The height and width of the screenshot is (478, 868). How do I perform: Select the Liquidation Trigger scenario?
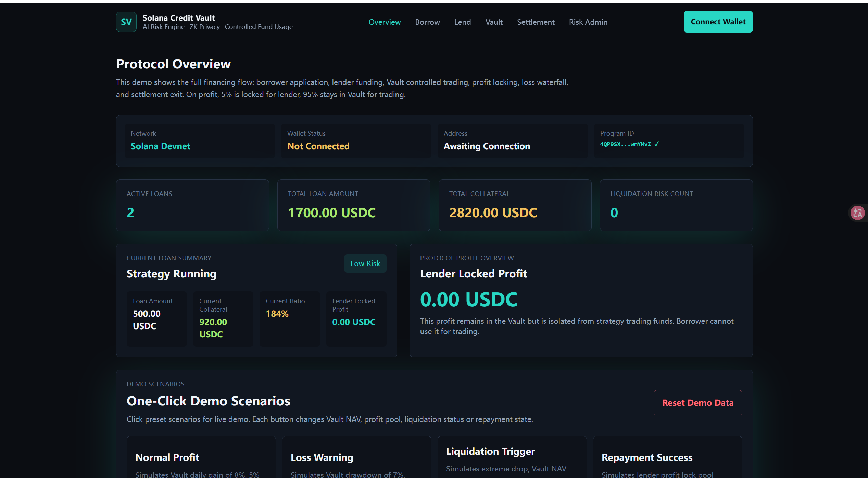512,457
